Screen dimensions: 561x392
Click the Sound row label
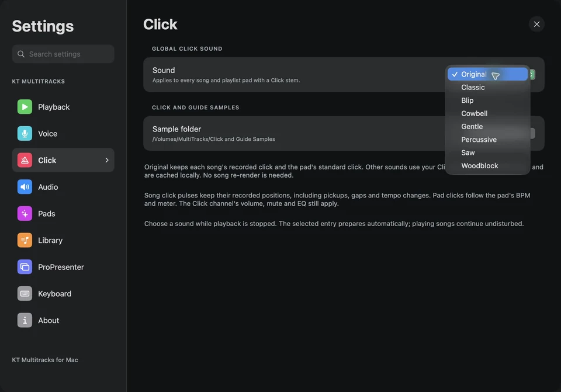tap(164, 70)
